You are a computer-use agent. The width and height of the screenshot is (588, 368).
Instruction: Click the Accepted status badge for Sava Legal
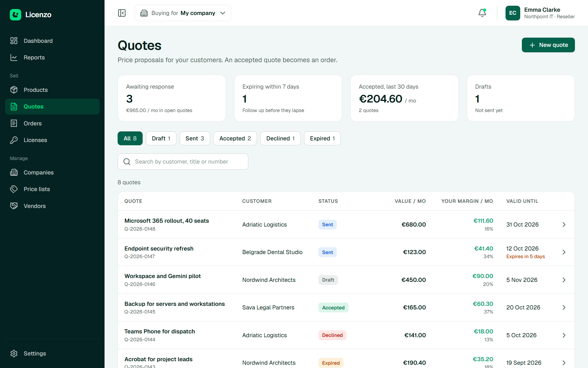point(333,307)
